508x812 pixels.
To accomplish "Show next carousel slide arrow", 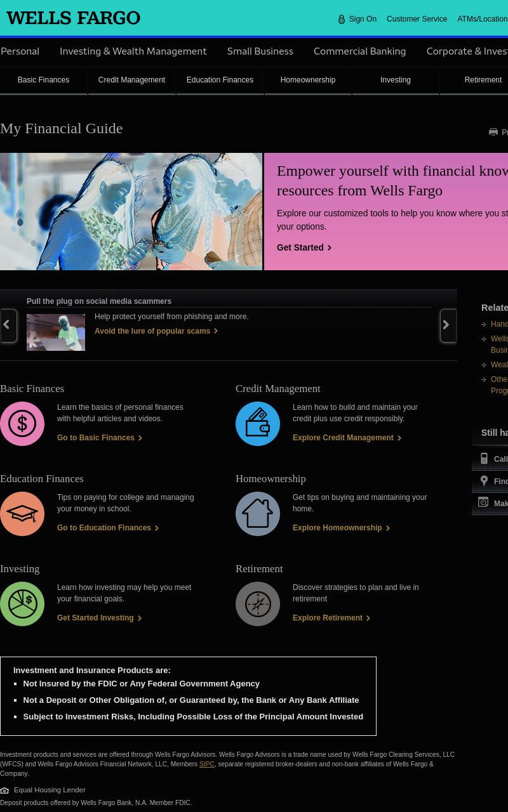I will pos(448,325).
